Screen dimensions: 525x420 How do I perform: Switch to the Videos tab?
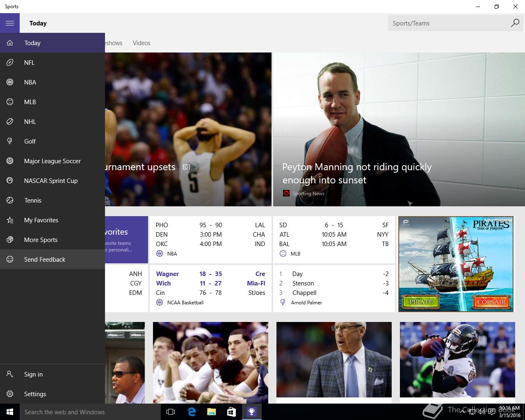[x=142, y=43]
